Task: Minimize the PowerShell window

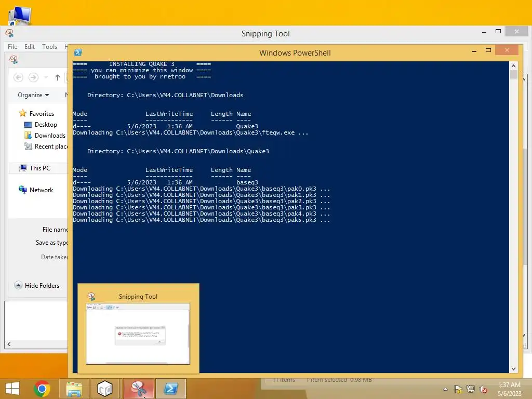Action: [x=474, y=50]
